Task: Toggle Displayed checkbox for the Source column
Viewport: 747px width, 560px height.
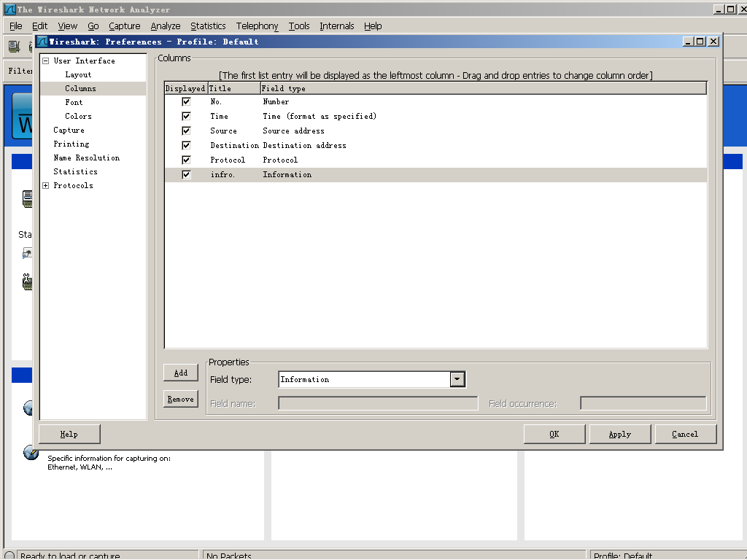Action: (186, 131)
